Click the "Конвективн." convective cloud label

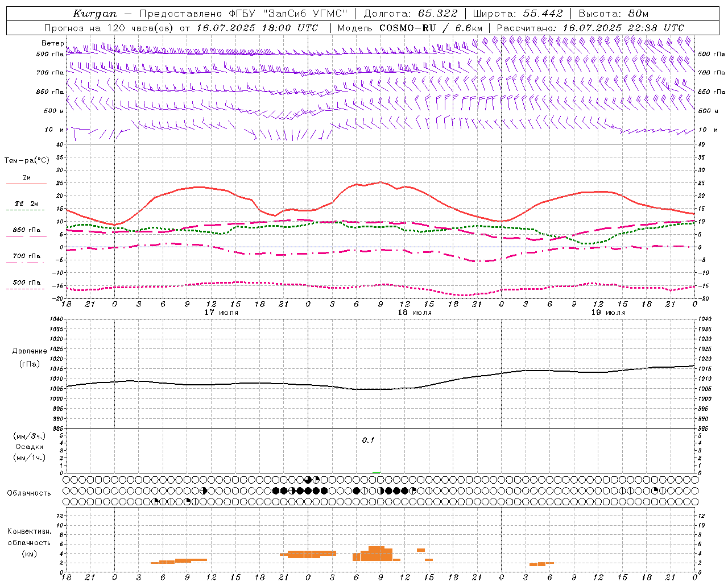tap(30, 531)
